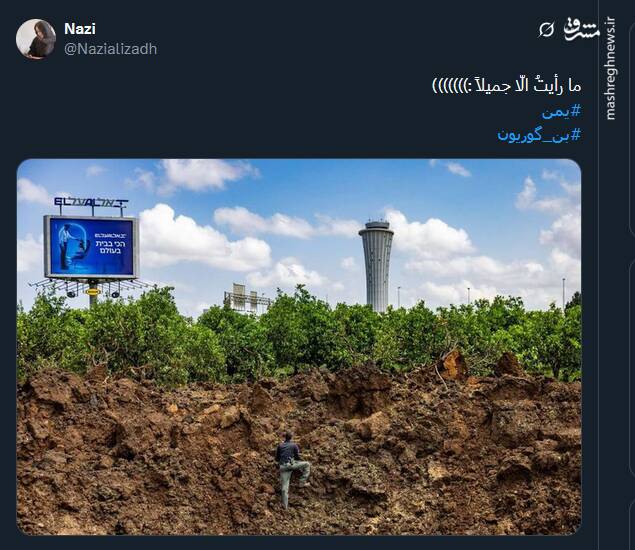Click the Mashregh logo watermark

click(x=582, y=29)
